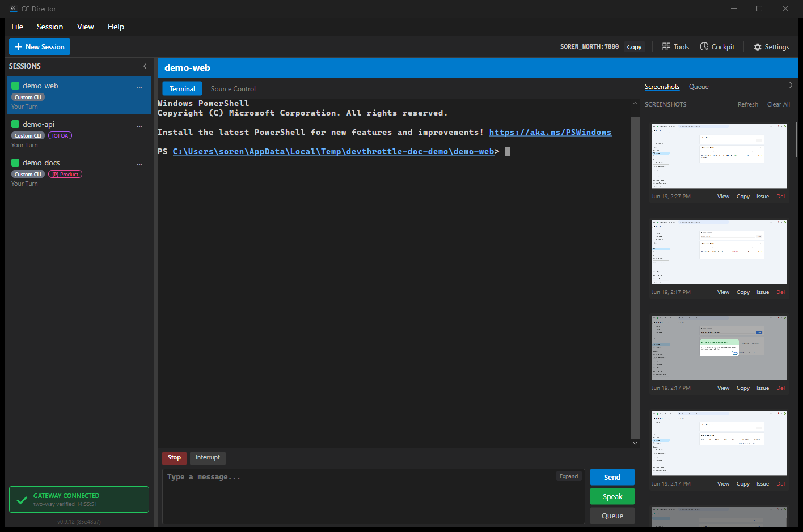The width and height of the screenshot is (803, 532).
Task: Open the Session menu
Action: (x=50, y=27)
